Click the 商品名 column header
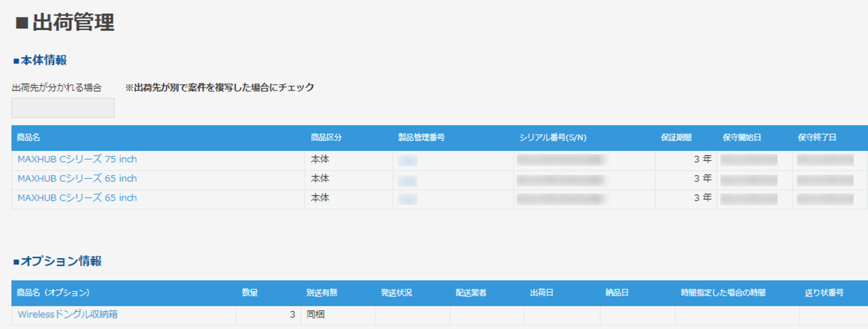The height and width of the screenshot is (329, 868). [28, 138]
